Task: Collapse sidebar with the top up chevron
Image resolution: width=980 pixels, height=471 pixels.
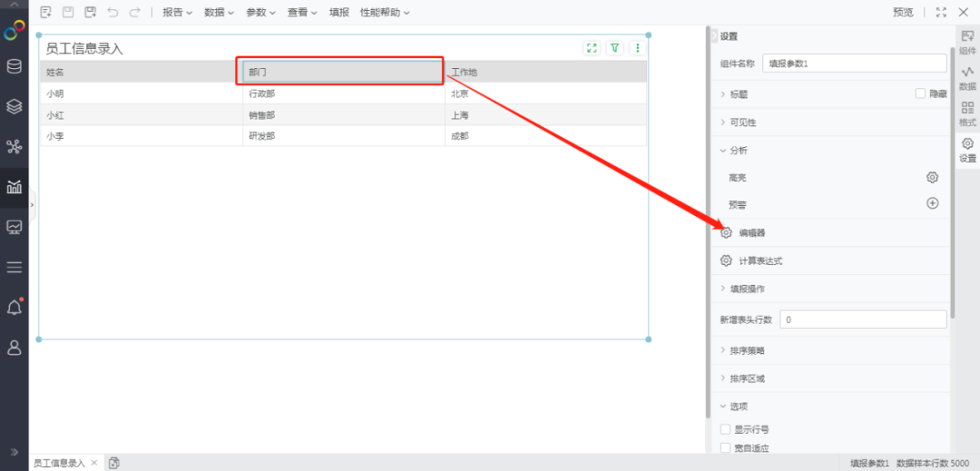Action: [x=15, y=5]
